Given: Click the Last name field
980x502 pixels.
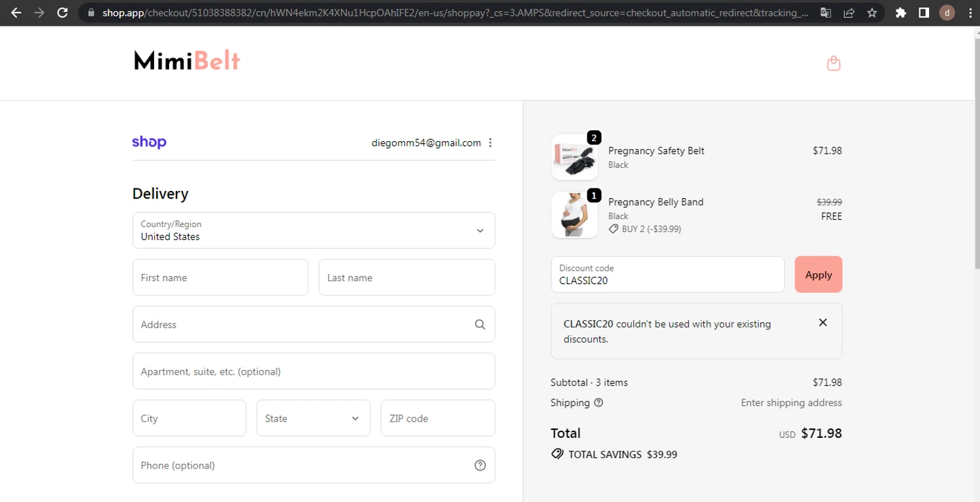Looking at the screenshot, I should coord(406,277).
